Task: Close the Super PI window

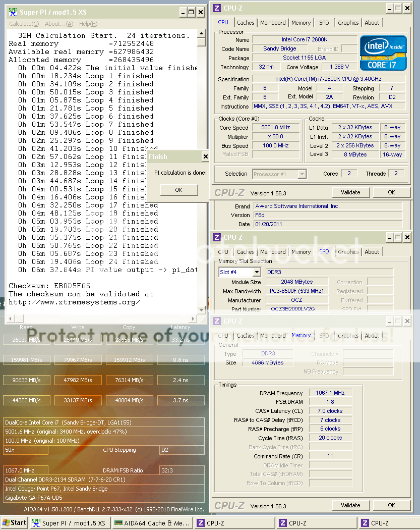Action: coord(201,13)
